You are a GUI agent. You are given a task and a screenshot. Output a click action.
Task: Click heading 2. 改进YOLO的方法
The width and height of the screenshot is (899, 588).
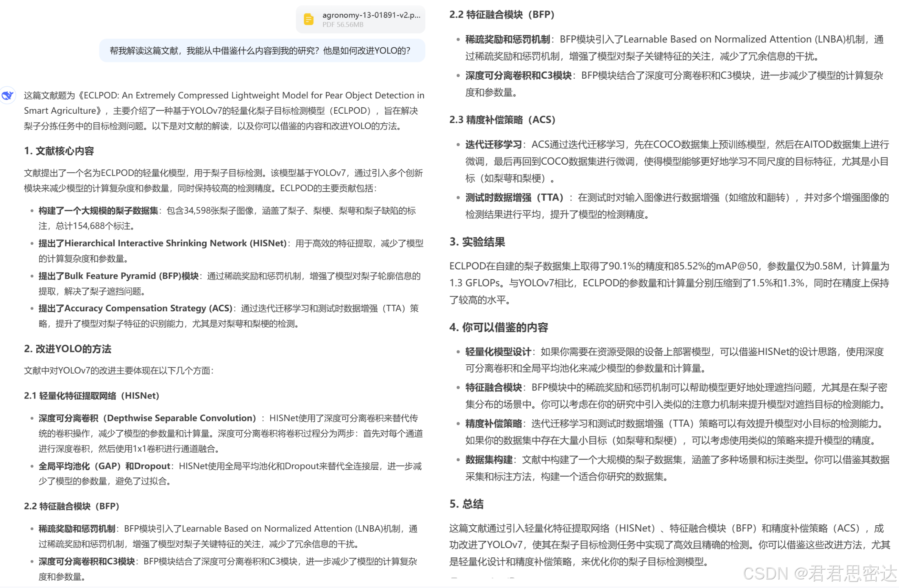(67, 349)
